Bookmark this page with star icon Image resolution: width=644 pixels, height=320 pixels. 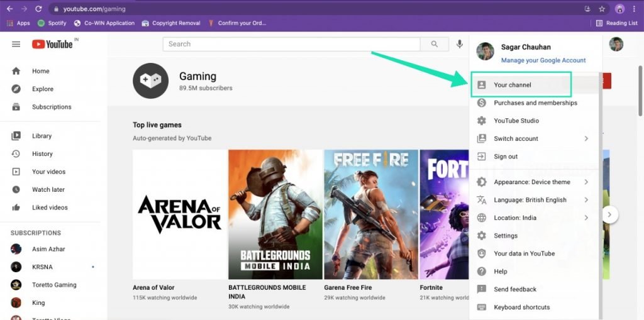[602, 9]
